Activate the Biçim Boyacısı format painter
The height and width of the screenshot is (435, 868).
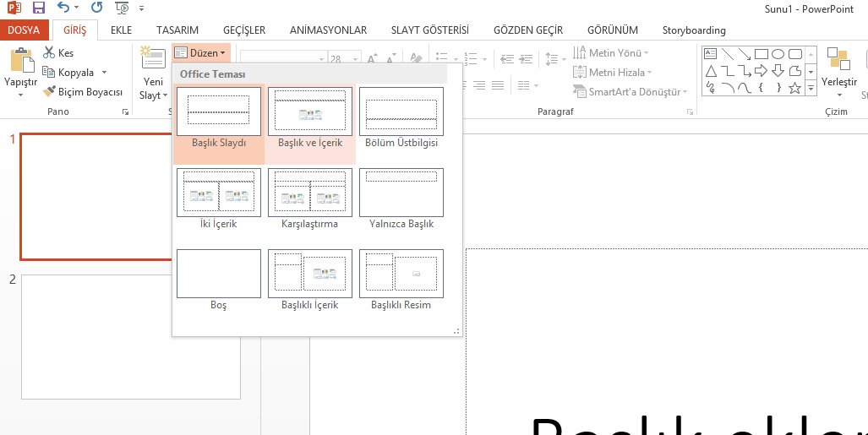click(x=83, y=92)
